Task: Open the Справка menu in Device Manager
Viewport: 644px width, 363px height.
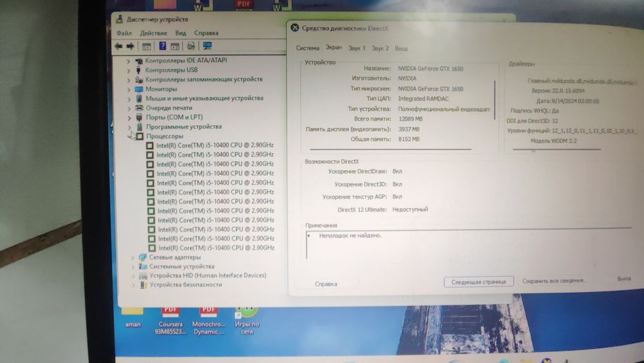Action: click(x=206, y=33)
